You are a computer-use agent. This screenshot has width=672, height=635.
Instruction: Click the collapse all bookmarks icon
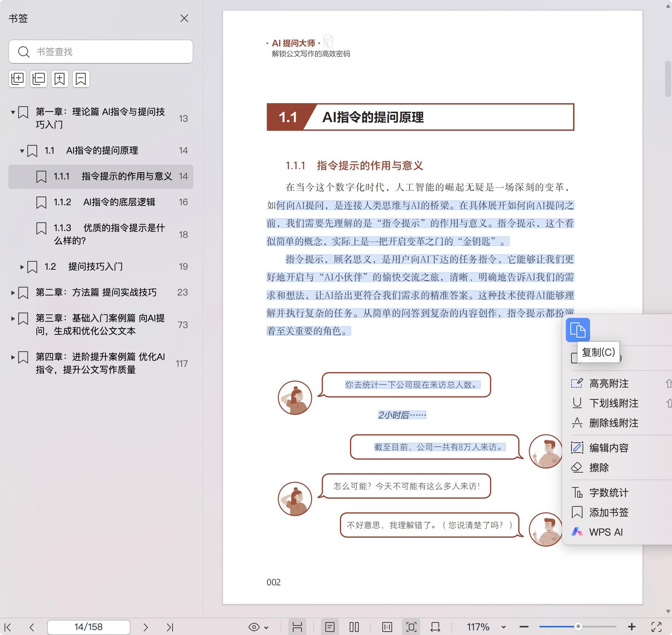point(39,79)
